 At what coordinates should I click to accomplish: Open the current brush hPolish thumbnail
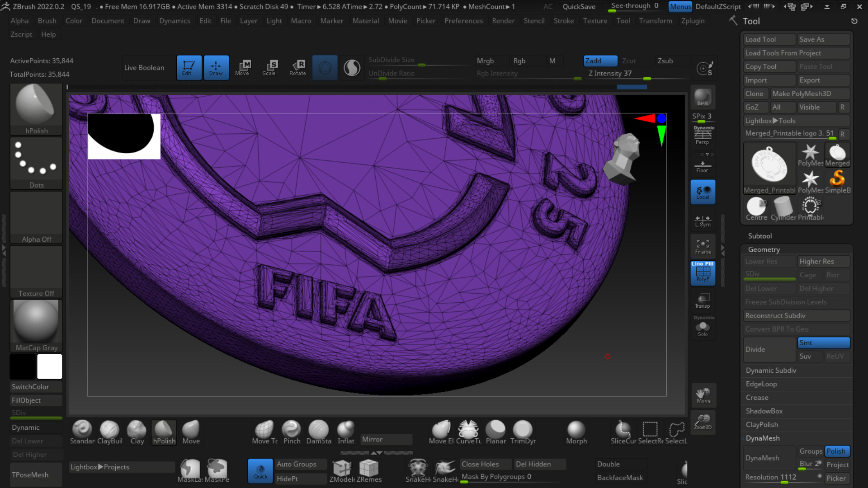pos(36,109)
